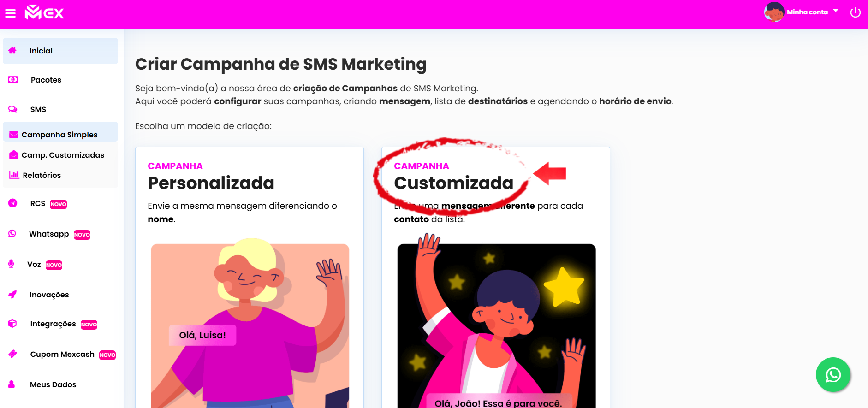Click the microphone icon beside Voz
Image resolution: width=868 pixels, height=408 pixels.
(11, 264)
